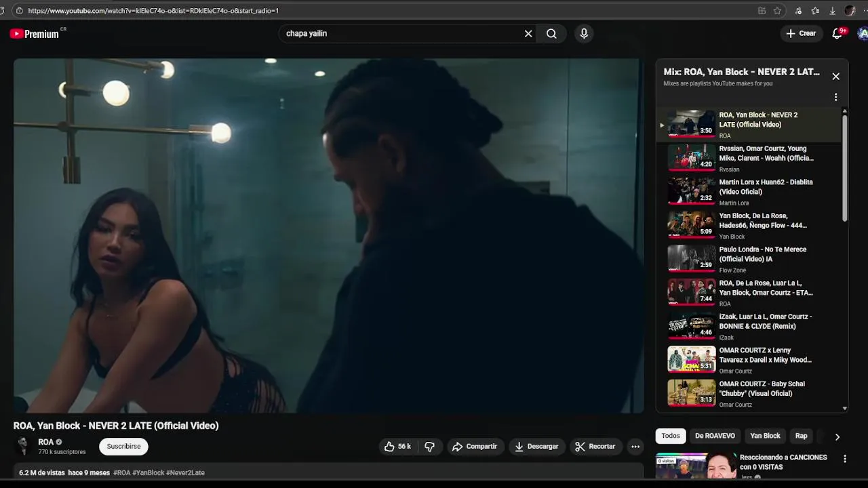Click iZaak BONNIE & CLYDE title
This screenshot has height=488, width=868.
click(765, 321)
